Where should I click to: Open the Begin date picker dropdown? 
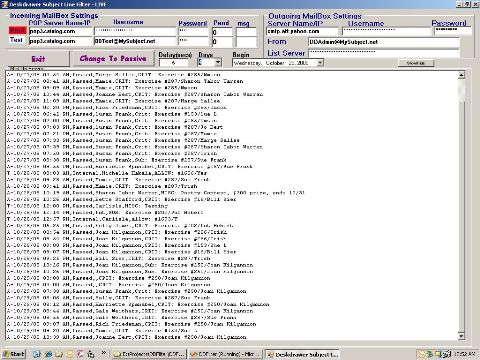[x=320, y=63]
